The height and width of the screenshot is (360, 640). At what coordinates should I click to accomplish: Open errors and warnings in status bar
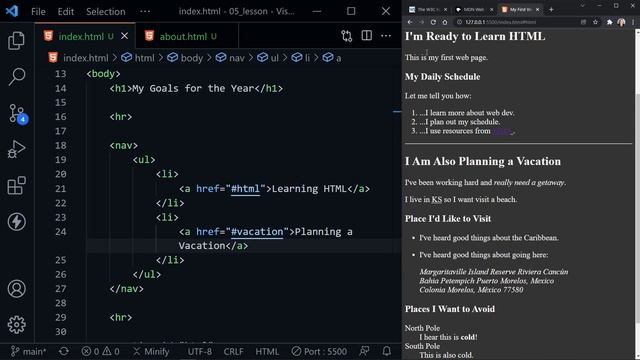point(100,351)
